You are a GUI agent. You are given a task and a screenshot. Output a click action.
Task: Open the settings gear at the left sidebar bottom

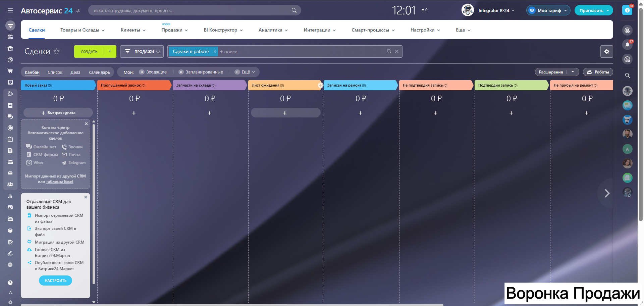[x=10, y=302]
